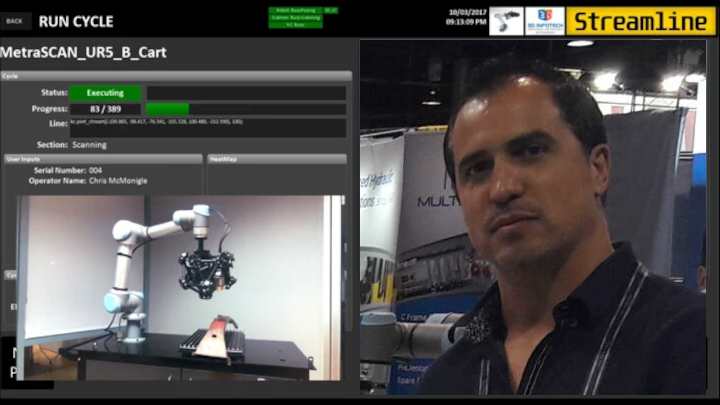The image size is (720, 405).
Task: Select the Robot Busy status indicator
Action: (x=296, y=10)
